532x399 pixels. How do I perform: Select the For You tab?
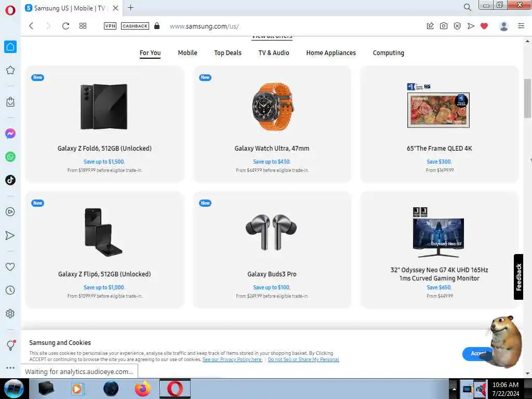pyautogui.click(x=150, y=53)
